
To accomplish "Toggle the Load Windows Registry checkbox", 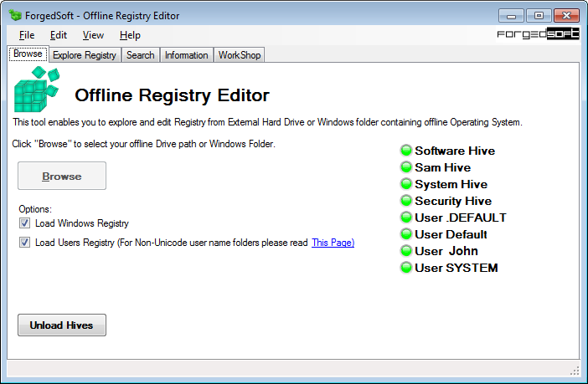I will click(x=25, y=223).
